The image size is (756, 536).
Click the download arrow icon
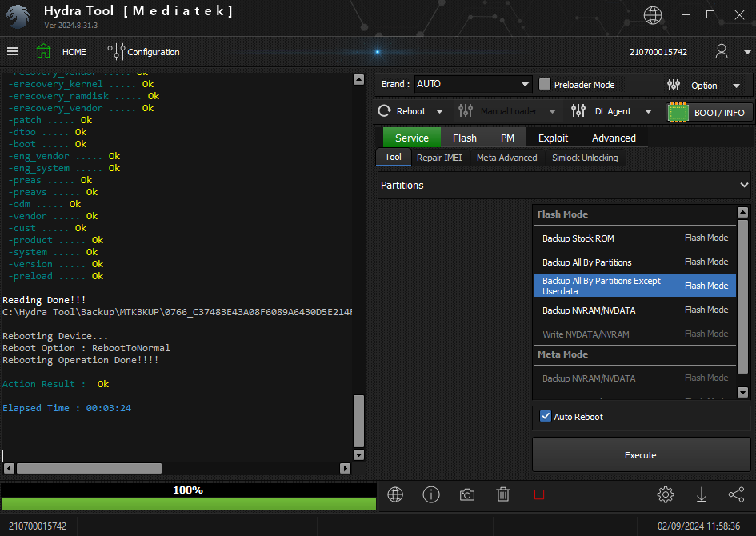click(x=702, y=494)
